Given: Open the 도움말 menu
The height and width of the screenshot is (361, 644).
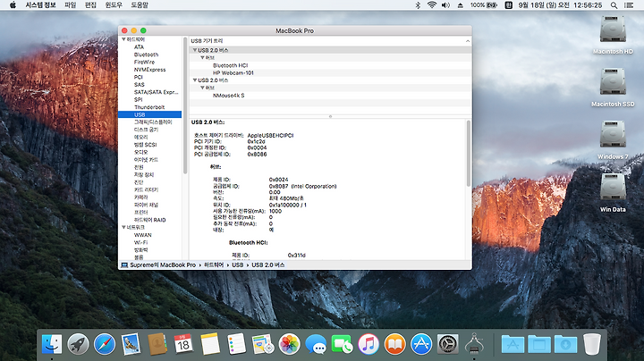Looking at the screenshot, I should point(140,5).
